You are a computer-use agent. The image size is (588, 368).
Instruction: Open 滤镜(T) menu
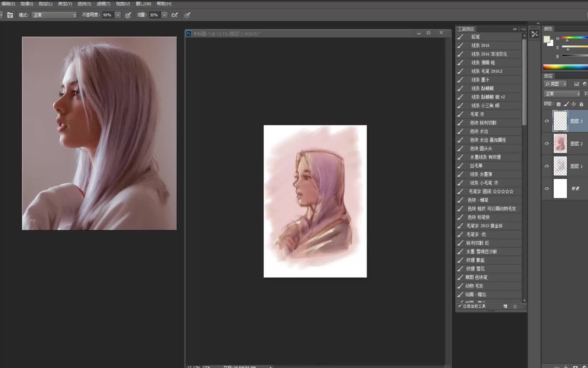(103, 4)
